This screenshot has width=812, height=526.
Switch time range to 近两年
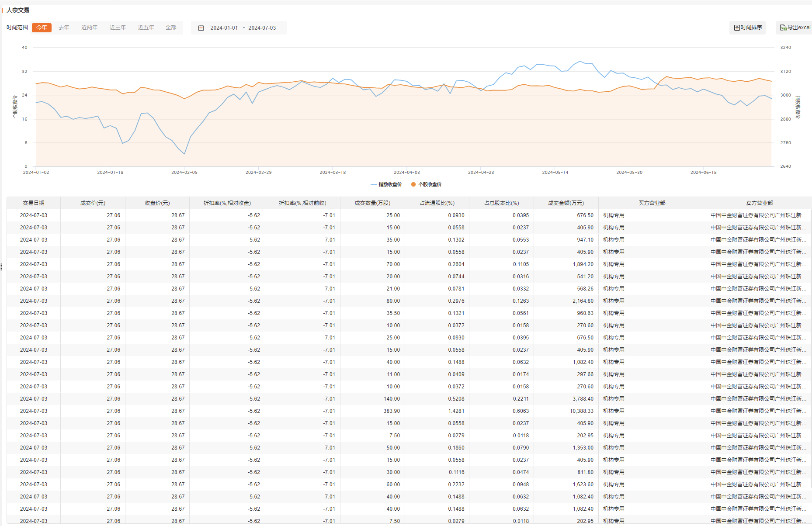[x=89, y=28]
